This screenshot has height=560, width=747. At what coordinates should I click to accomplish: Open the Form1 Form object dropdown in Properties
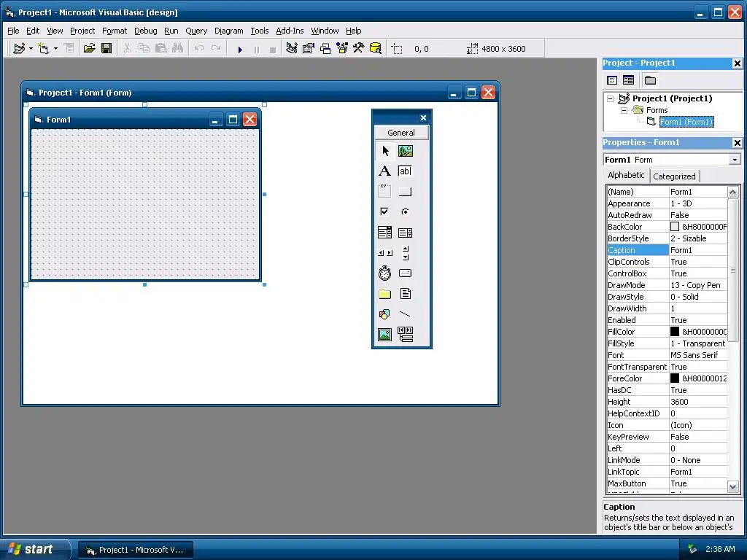734,160
